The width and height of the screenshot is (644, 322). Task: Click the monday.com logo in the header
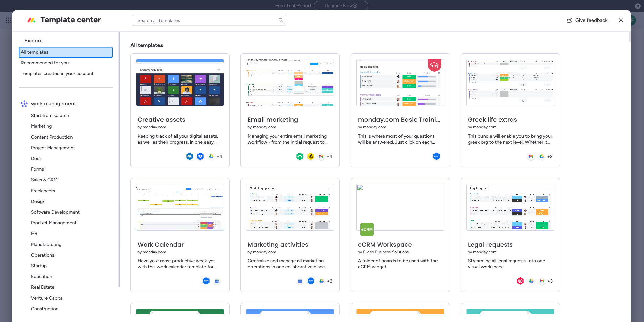coord(32,20)
